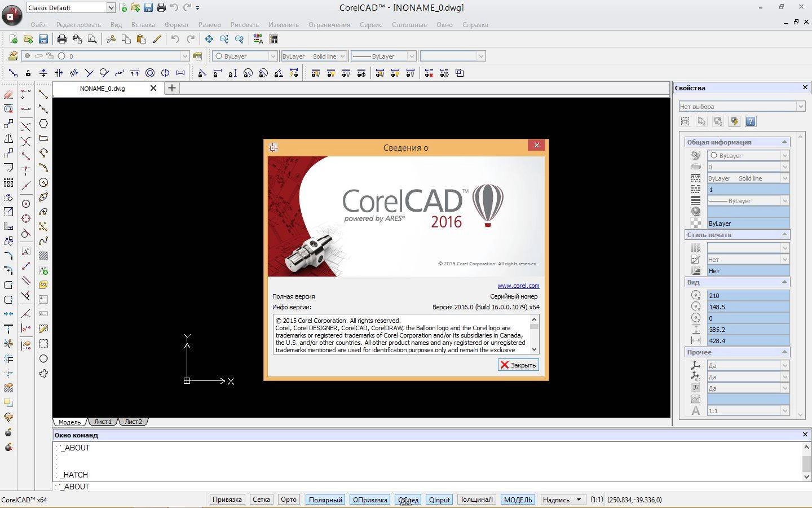812x508 pixels.
Task: Click the Paste clipboard icon
Action: pos(142,39)
